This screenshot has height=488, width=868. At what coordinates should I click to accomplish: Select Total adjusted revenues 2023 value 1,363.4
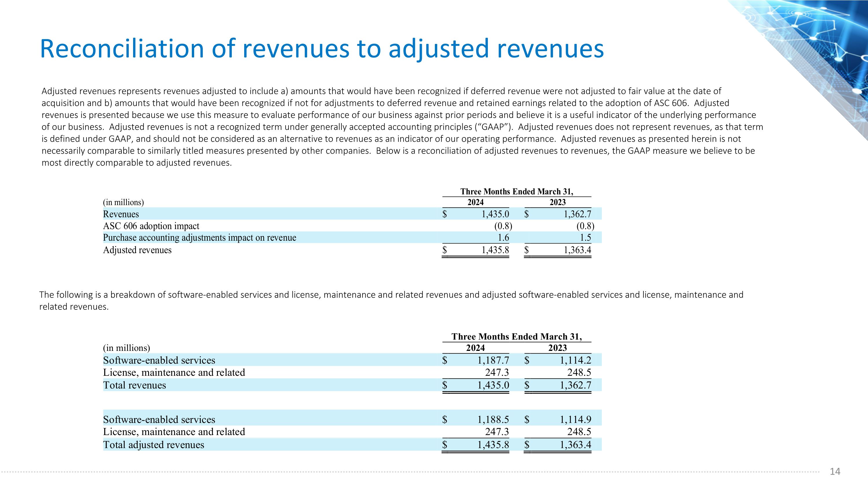pyautogui.click(x=575, y=445)
